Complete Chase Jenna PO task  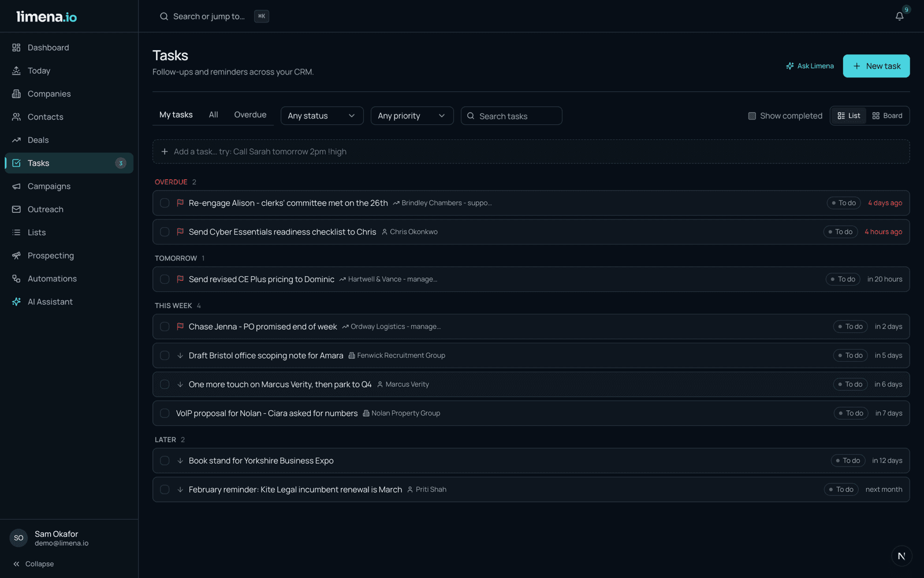tap(165, 327)
